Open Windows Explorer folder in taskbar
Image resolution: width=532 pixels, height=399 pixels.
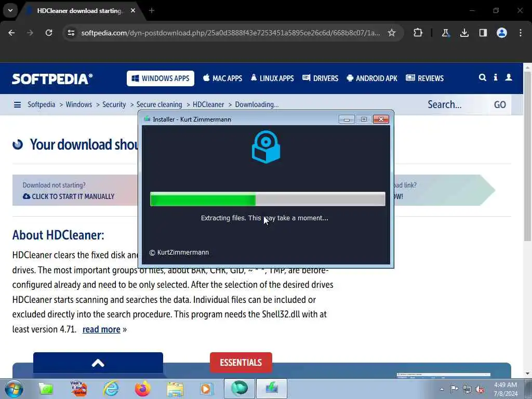coord(175,389)
